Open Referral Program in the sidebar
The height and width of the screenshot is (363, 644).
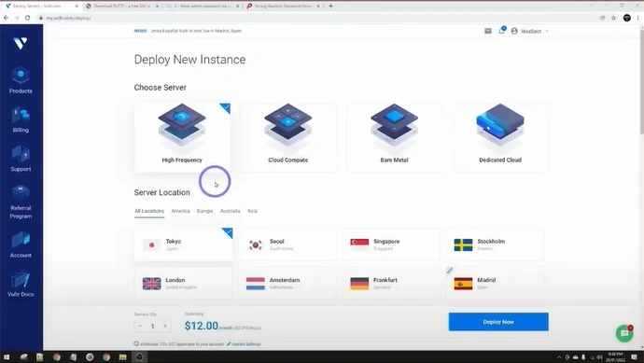(x=21, y=202)
